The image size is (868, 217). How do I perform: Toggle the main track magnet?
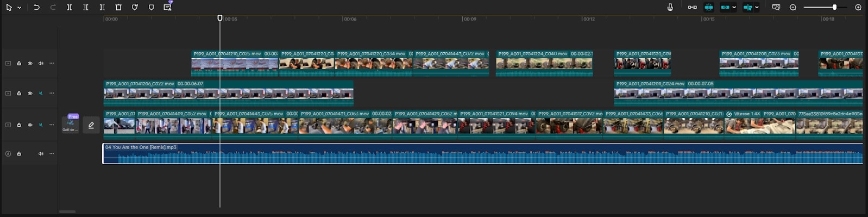point(692,8)
